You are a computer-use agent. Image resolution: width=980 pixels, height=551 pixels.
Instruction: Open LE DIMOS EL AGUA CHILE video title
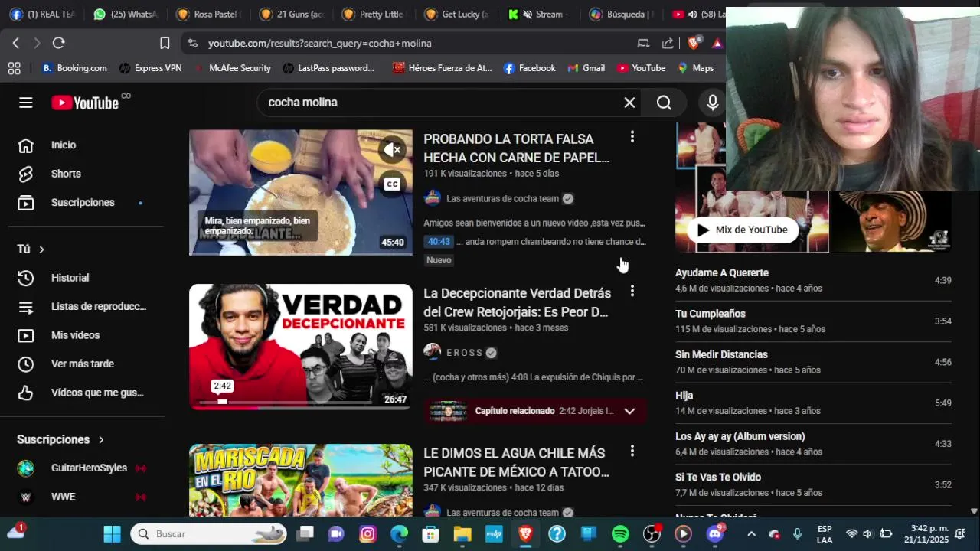[516, 462]
